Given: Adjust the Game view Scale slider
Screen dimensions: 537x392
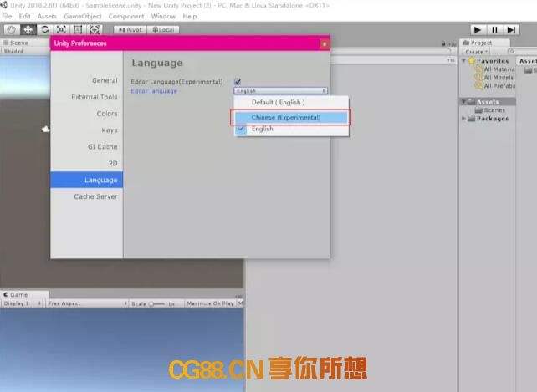Looking at the screenshot, I should [157, 304].
